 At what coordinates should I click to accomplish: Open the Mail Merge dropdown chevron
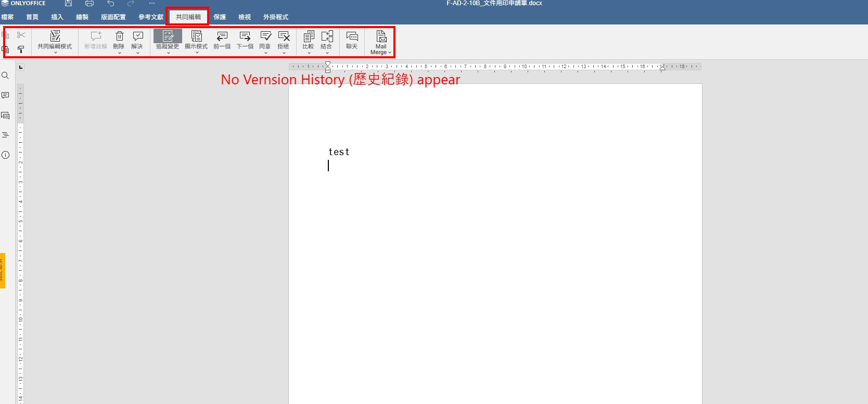389,53
